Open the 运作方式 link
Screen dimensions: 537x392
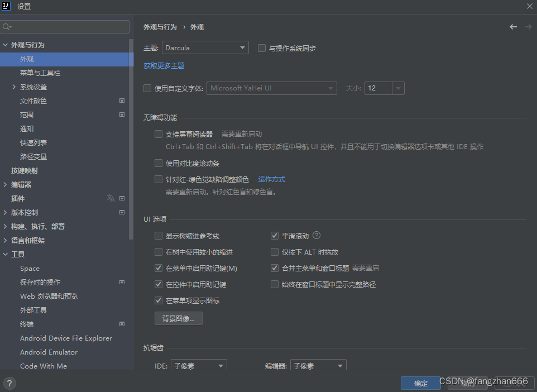[x=272, y=179]
